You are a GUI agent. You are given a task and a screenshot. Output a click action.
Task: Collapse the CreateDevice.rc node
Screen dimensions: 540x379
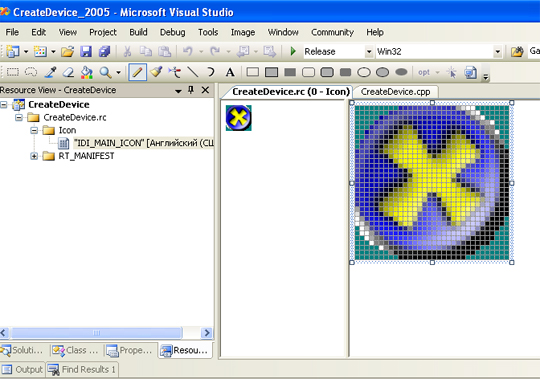[19, 118]
